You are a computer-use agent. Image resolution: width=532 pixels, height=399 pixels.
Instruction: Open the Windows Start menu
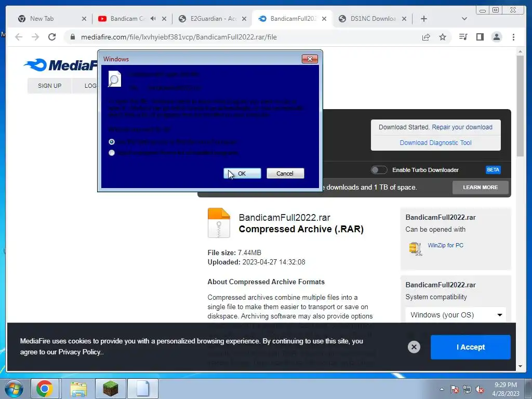pos(14,389)
